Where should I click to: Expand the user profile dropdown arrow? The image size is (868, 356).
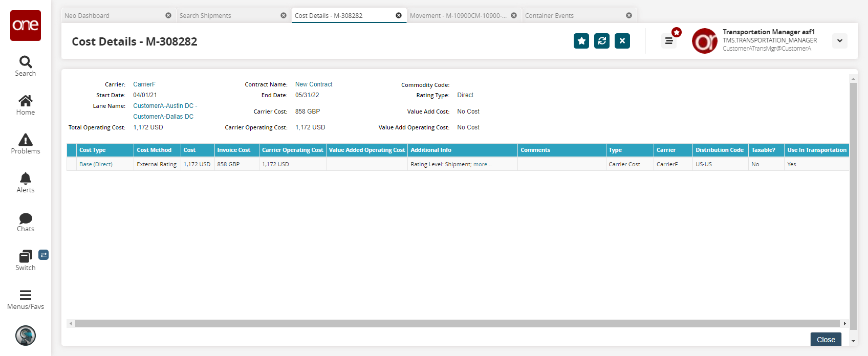[840, 41]
